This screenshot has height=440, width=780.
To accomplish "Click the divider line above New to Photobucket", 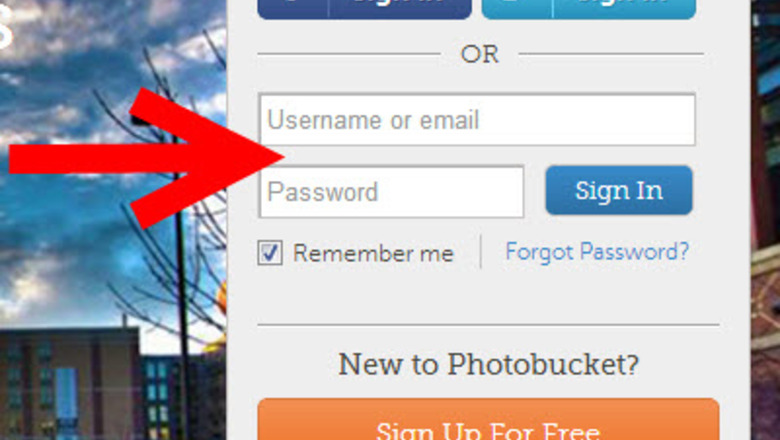I will [488, 325].
